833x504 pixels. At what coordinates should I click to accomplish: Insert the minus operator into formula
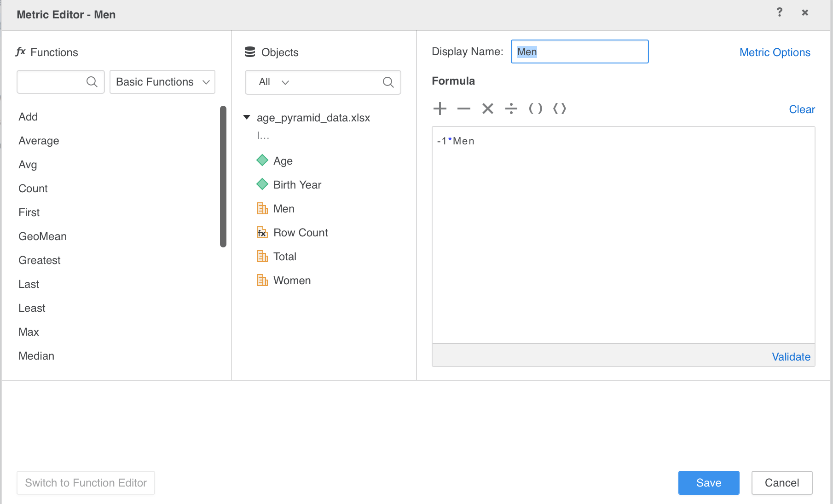coord(464,109)
